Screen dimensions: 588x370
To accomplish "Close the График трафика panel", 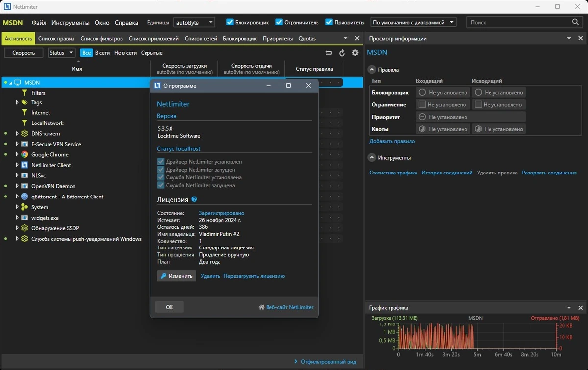I will pos(581,308).
